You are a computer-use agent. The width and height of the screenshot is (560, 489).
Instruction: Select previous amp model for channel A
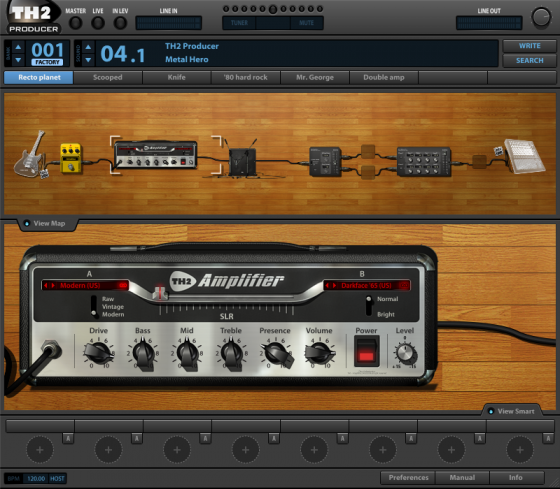click(46, 285)
